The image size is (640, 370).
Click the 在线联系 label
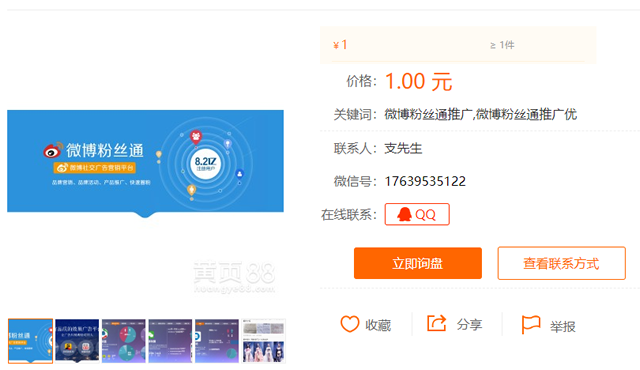[348, 215]
